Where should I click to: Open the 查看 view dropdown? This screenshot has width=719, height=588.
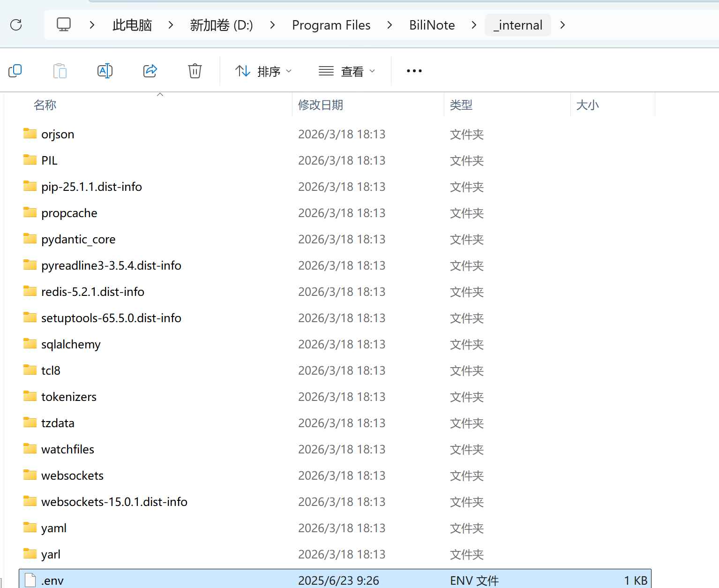click(x=347, y=71)
